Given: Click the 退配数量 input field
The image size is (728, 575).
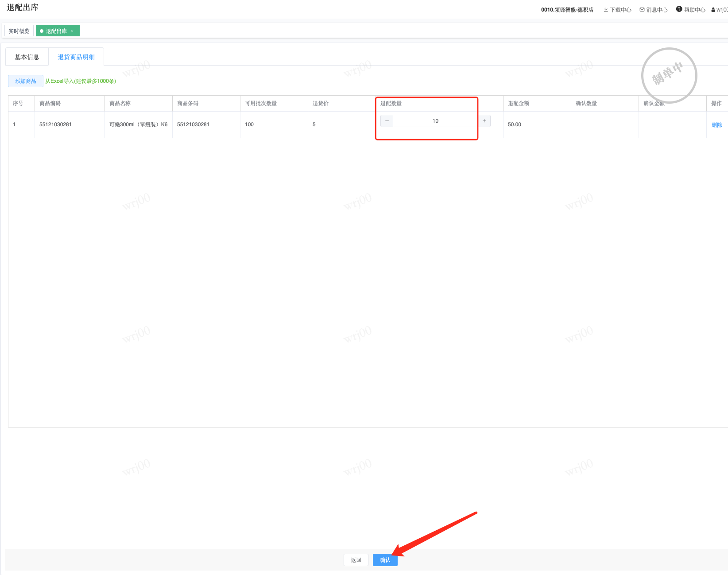Looking at the screenshot, I should point(435,121).
